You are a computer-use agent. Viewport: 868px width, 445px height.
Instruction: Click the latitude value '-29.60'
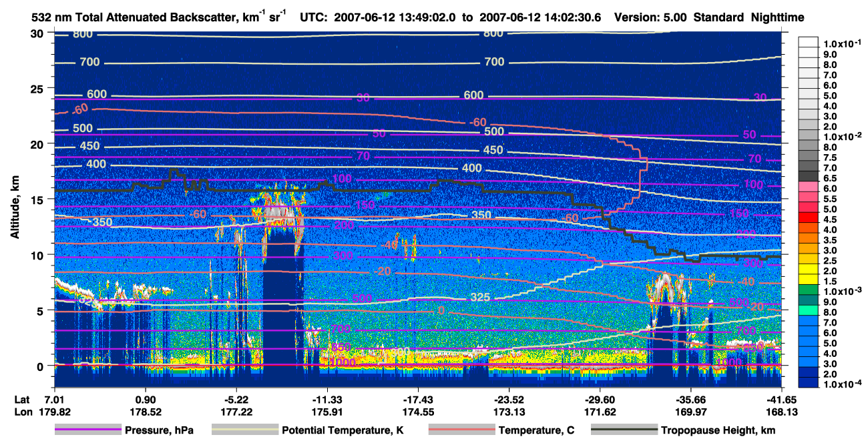[600, 399]
